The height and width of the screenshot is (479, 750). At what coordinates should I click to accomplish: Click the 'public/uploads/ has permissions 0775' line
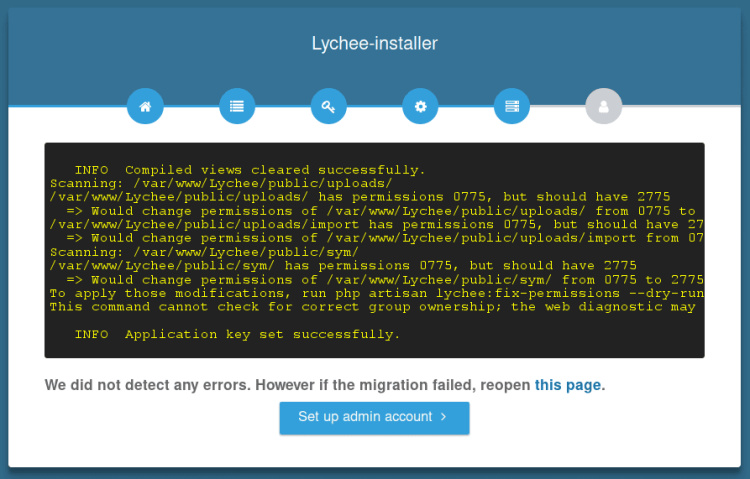360,197
